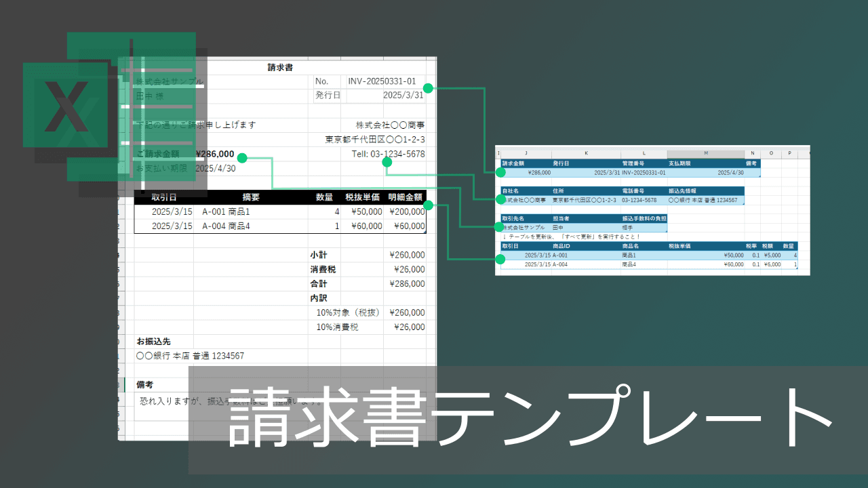Viewport: 868px width, 488px height.
Task: Click the green connector dot beside the INV invoice number
Action: tap(427, 87)
